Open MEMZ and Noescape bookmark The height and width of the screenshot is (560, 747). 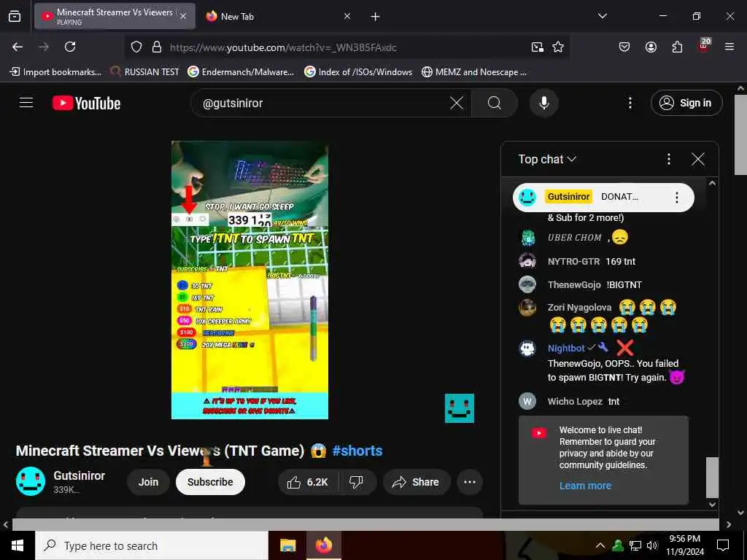[x=474, y=72]
